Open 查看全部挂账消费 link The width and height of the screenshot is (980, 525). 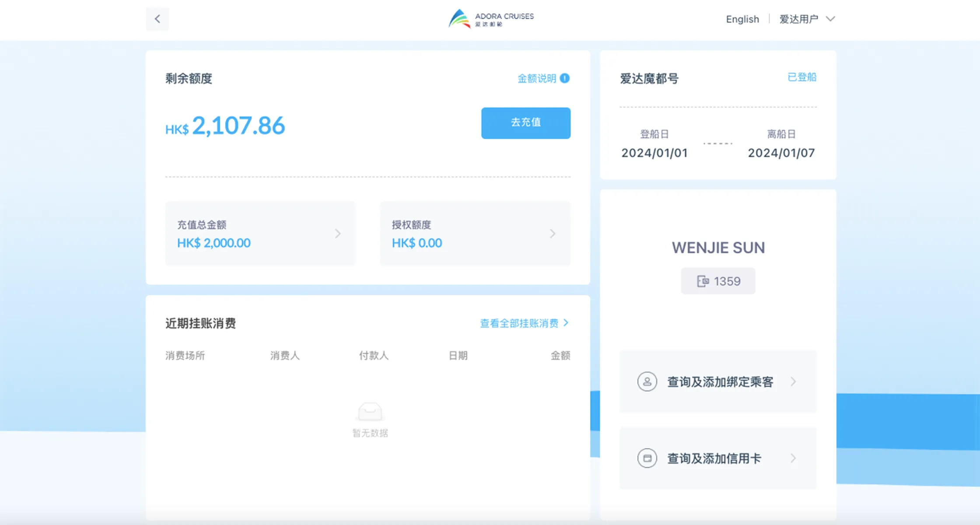[519, 323]
